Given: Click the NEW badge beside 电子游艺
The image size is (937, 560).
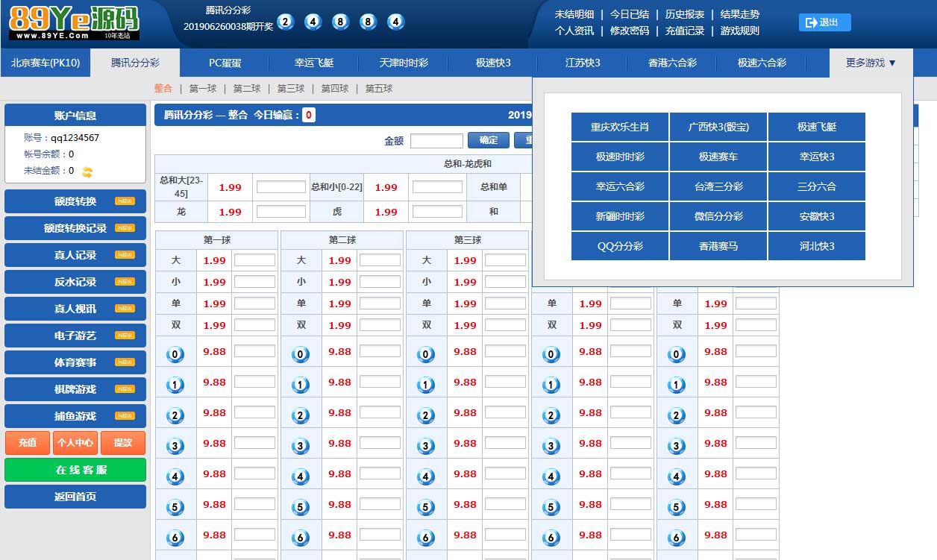Looking at the screenshot, I should pyautogui.click(x=125, y=336).
